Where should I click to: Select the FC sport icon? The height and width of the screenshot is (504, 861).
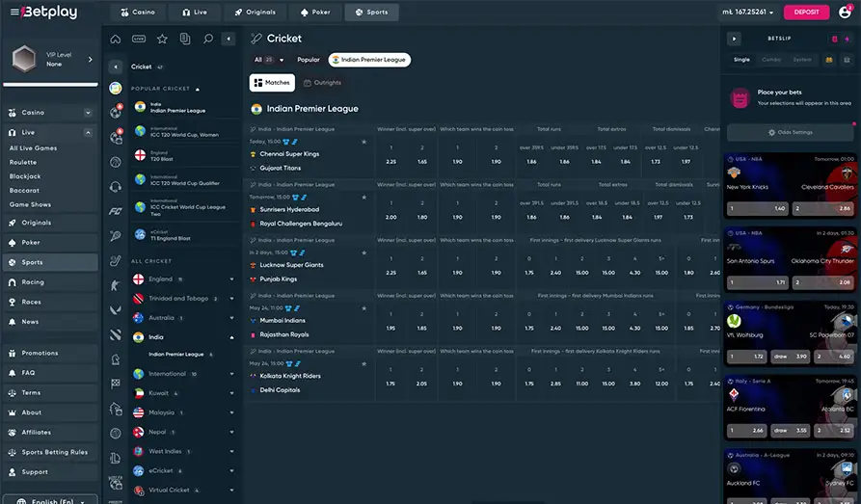116,211
